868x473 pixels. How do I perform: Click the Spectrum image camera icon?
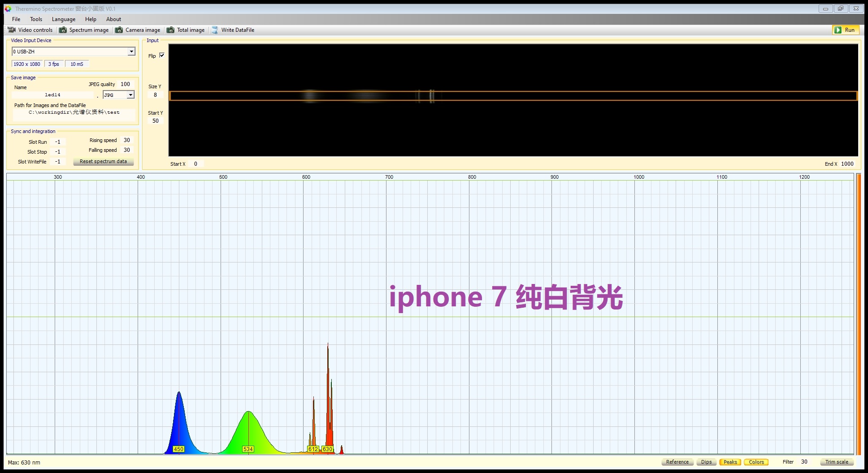tap(63, 30)
